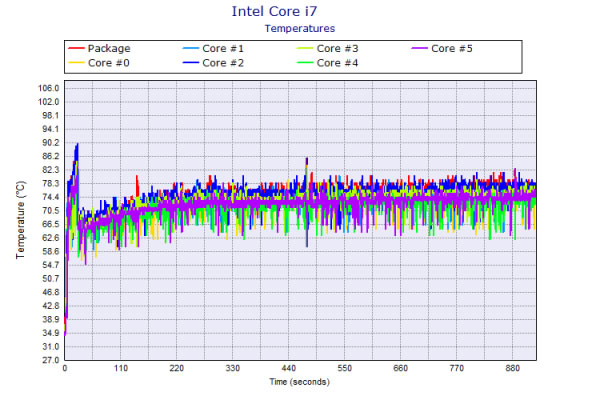Click the 62.6 y-axis value
The image size is (600, 400).
coord(51,238)
